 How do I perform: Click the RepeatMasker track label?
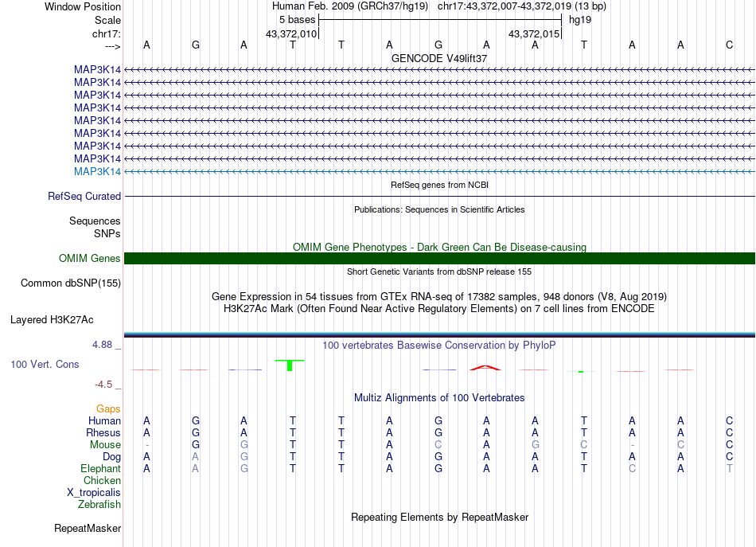[88, 528]
